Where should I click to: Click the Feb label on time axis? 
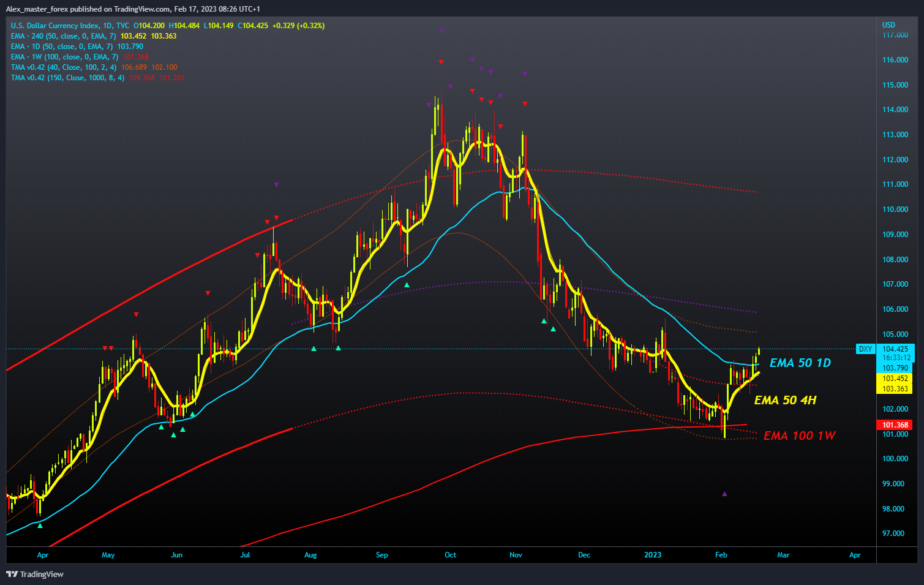point(721,555)
